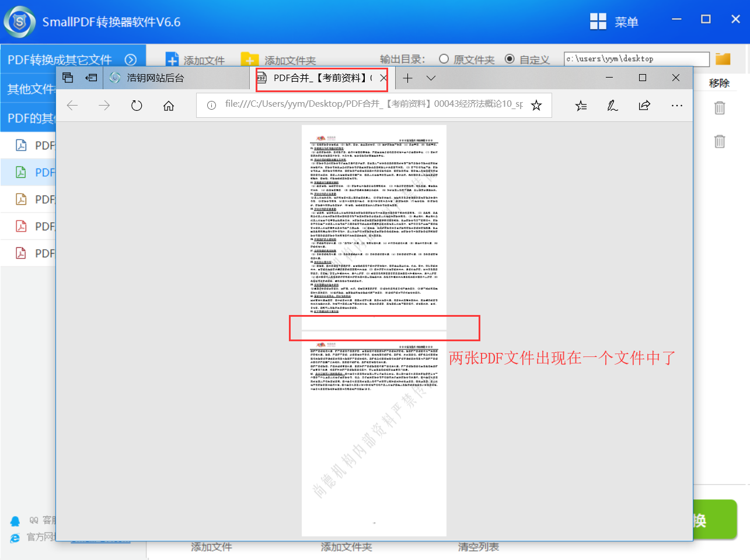This screenshot has width=750, height=560.
Task: Click the output directory path field
Action: coord(637,59)
